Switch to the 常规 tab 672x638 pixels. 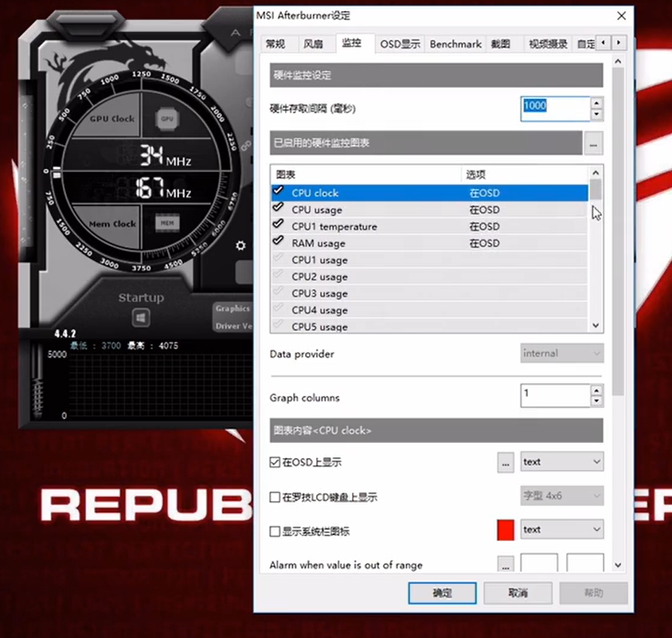coord(275,44)
